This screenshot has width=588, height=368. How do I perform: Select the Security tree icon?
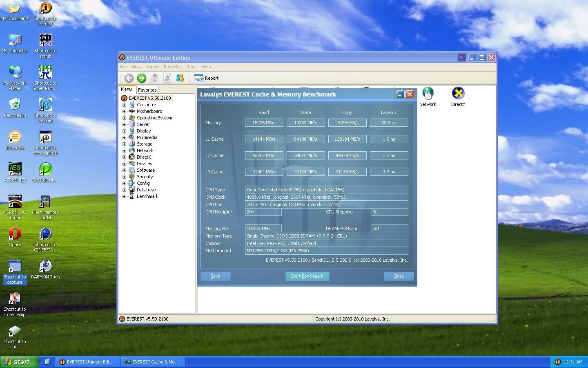click(132, 177)
